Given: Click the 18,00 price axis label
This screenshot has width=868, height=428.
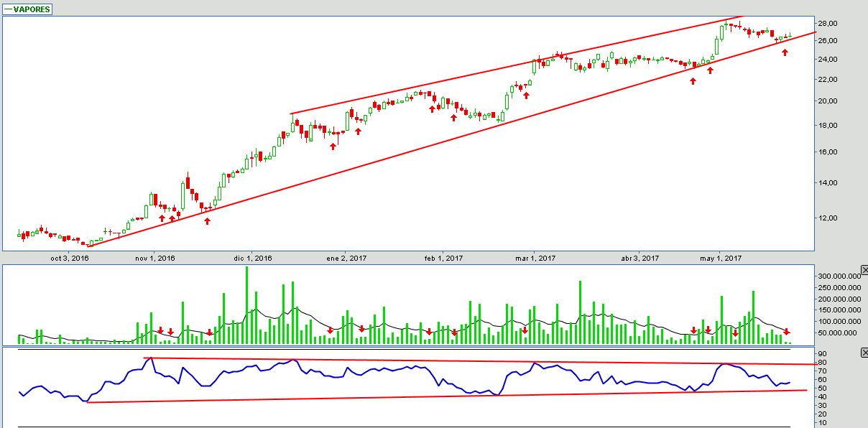Looking at the screenshot, I should [x=829, y=126].
